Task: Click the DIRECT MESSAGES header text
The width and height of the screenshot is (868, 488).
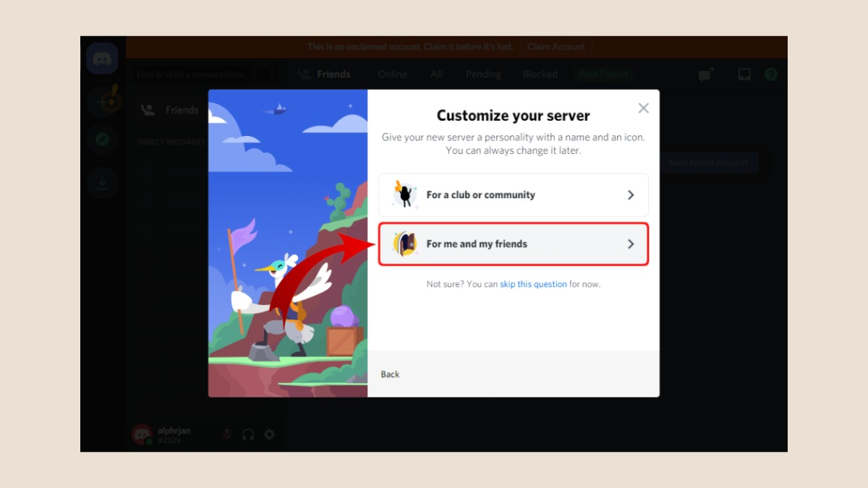Action: pos(171,142)
